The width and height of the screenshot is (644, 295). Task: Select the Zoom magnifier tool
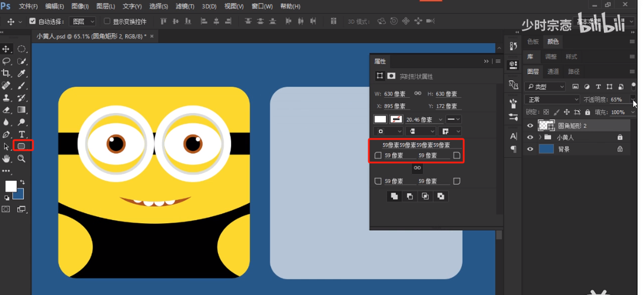(21, 158)
